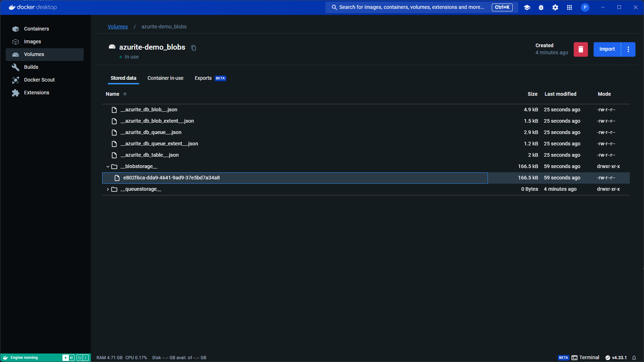Viewport: 644px width, 362px height.
Task: Expand the __queuestorage__ folder chevron
Action: tap(108, 189)
